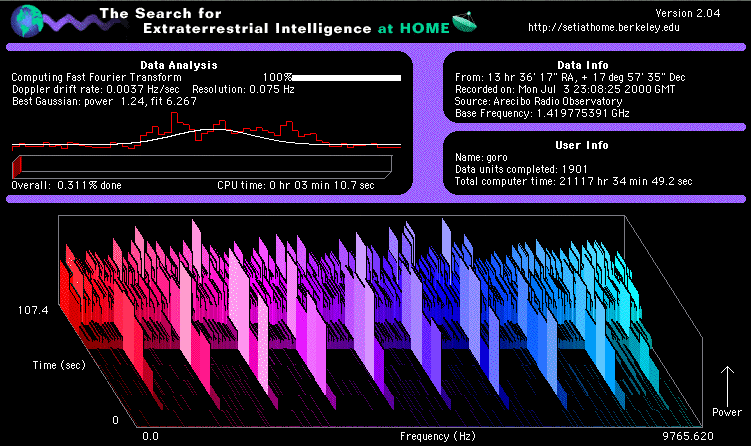Click the Earth globe icon
This screenshot has width=751, height=446.
[x=24, y=21]
